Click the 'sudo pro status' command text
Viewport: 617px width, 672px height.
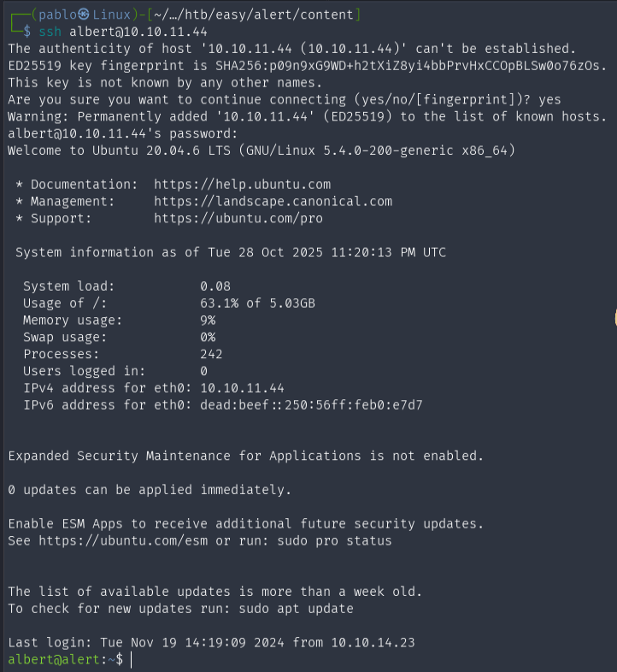(x=334, y=540)
